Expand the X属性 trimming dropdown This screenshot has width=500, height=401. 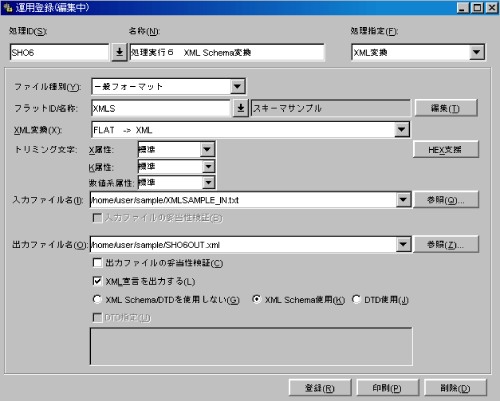coord(207,149)
